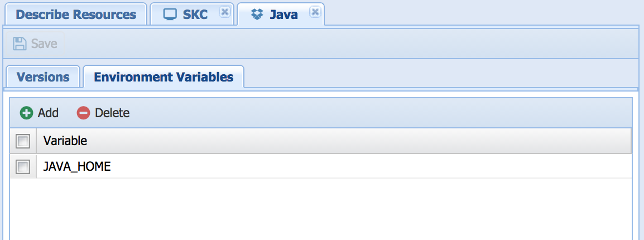
Task: Toggle the select-all checkbox in the header
Action: [23, 141]
